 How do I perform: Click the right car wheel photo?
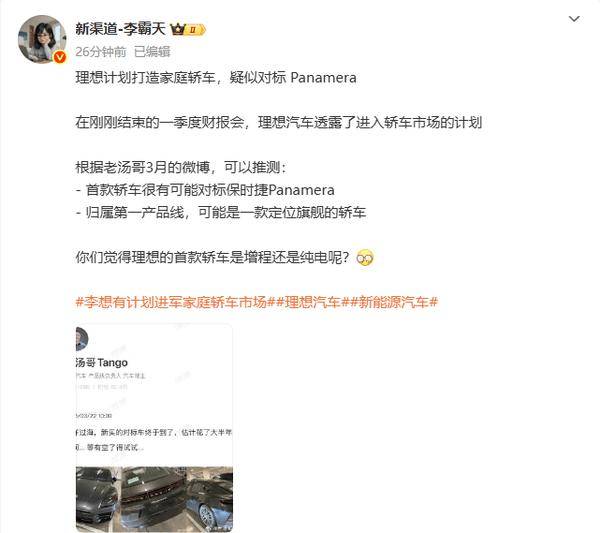(x=209, y=499)
